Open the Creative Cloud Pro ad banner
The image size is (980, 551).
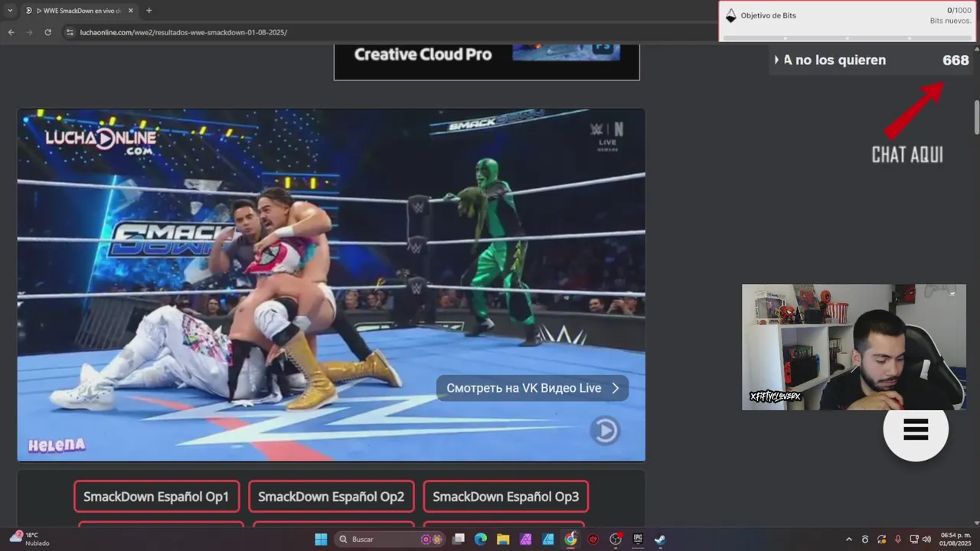(487, 61)
